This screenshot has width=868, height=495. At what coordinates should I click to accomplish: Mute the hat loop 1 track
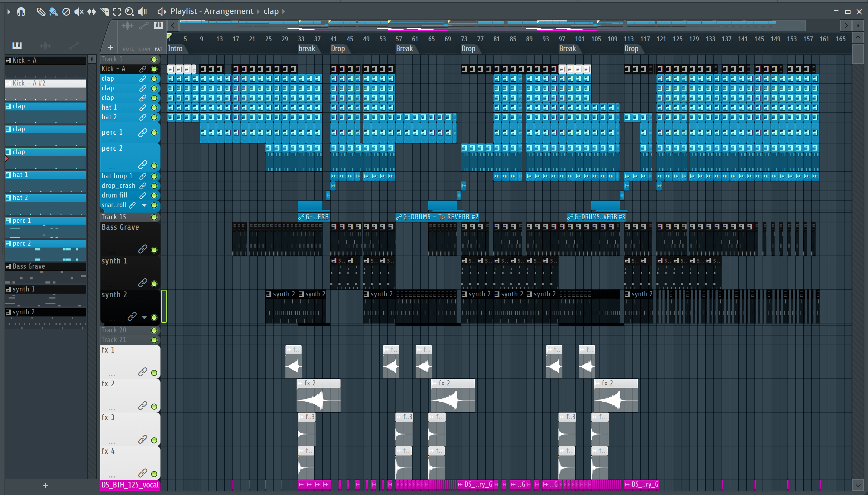(x=154, y=176)
